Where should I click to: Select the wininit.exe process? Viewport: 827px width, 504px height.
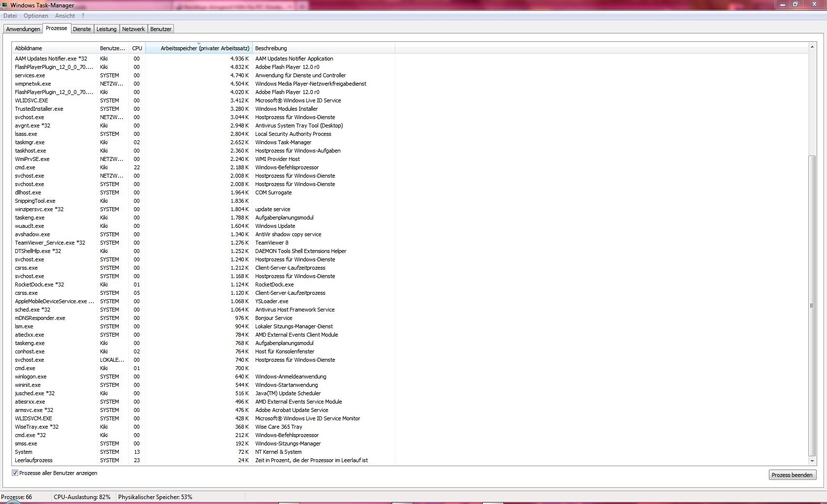pyautogui.click(x=203, y=385)
